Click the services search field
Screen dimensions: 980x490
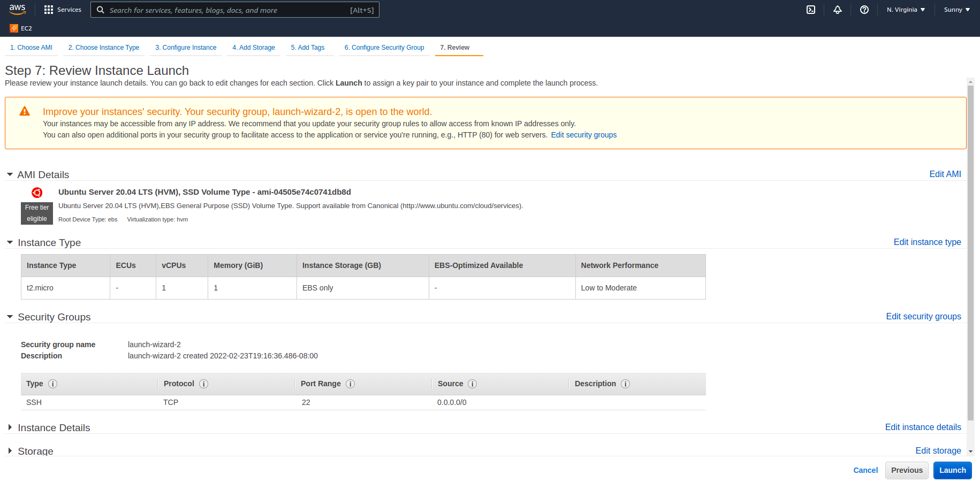(234, 10)
